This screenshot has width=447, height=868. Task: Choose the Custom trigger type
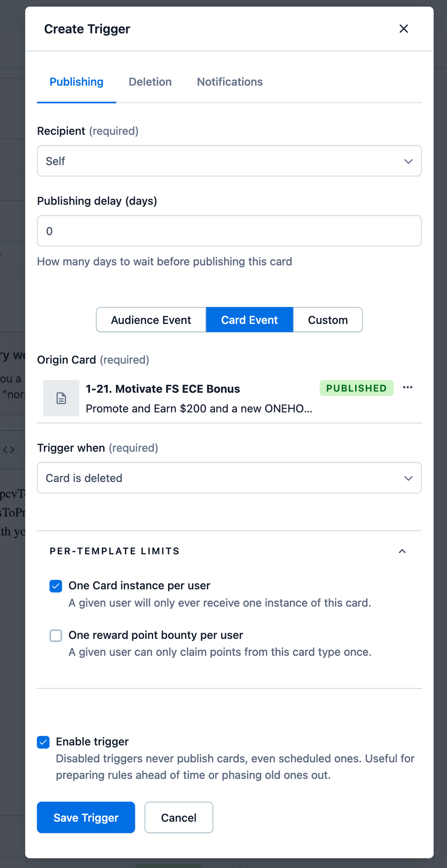(x=328, y=320)
